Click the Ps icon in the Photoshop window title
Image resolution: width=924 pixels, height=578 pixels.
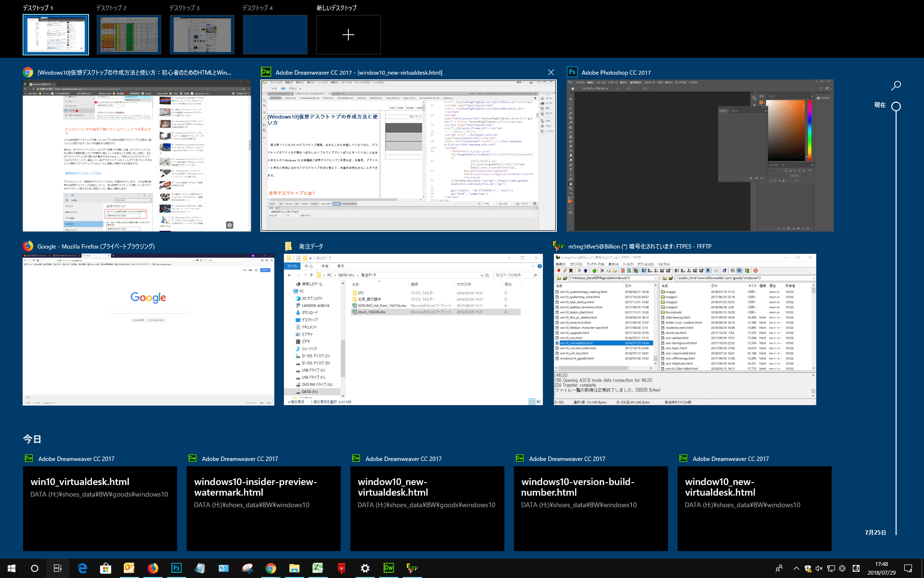click(x=572, y=72)
